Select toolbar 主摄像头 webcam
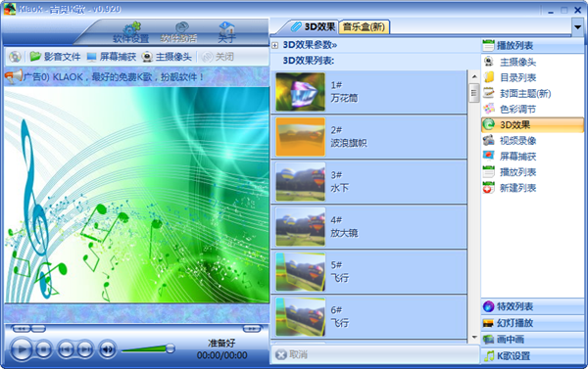The image size is (588, 369). (167, 57)
